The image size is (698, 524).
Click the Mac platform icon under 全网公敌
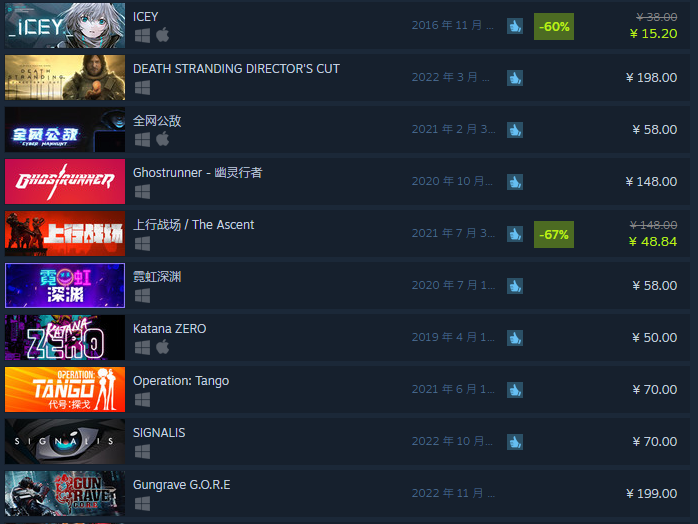(x=162, y=139)
